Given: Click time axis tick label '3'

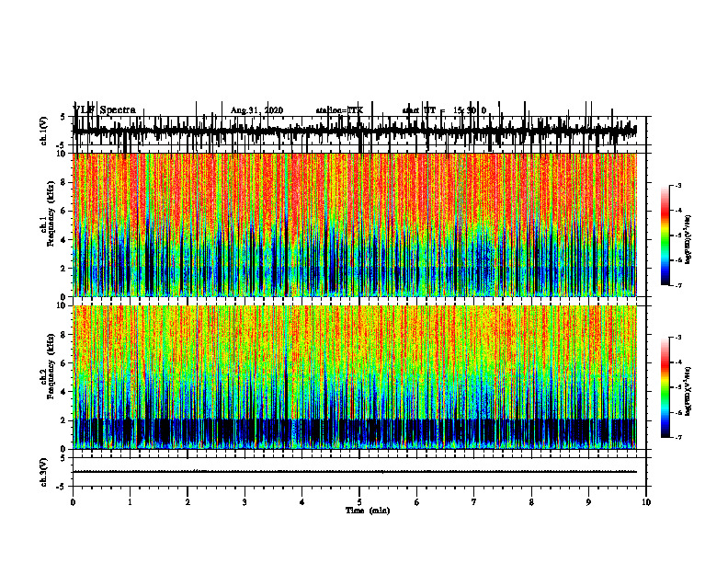Looking at the screenshot, I should 245,502.
